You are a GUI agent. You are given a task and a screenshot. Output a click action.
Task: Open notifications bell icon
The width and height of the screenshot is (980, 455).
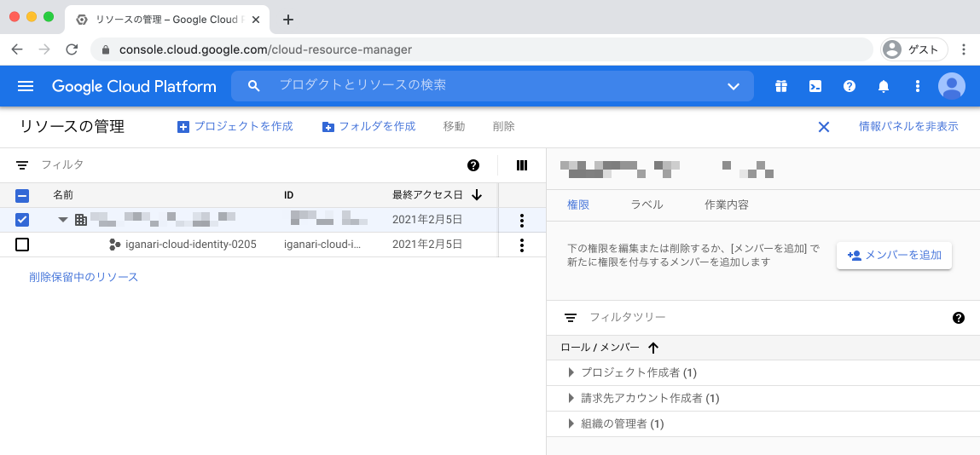tap(883, 86)
